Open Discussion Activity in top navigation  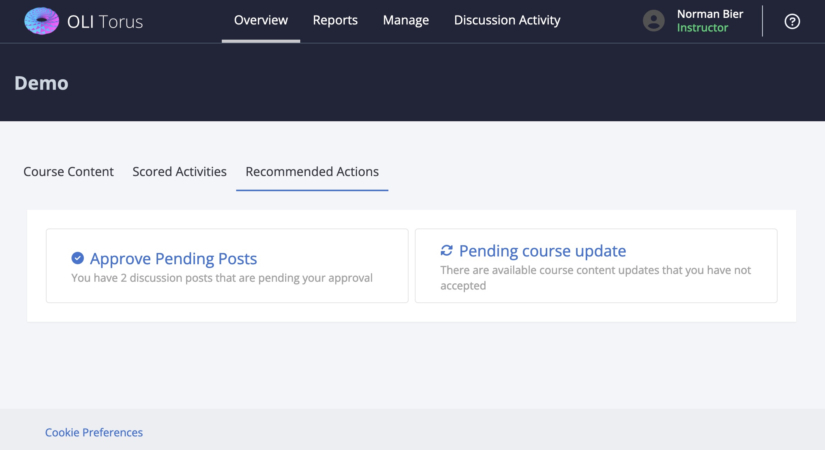tap(507, 20)
